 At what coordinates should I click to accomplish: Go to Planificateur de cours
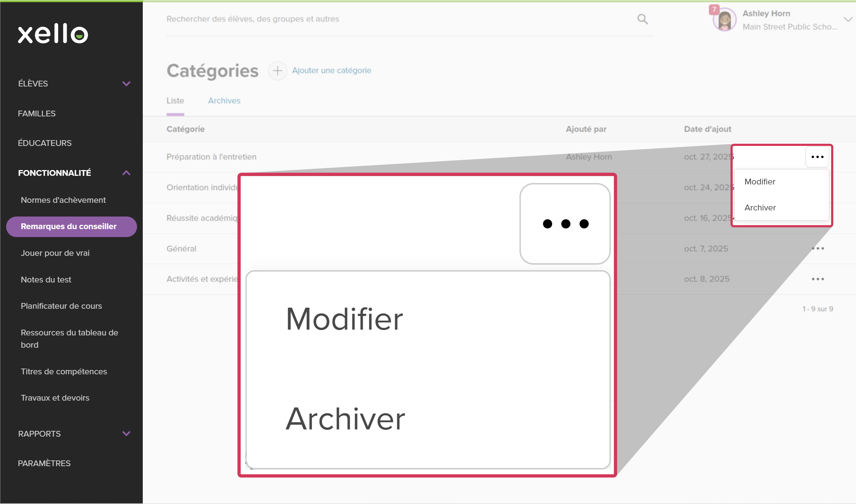point(61,306)
